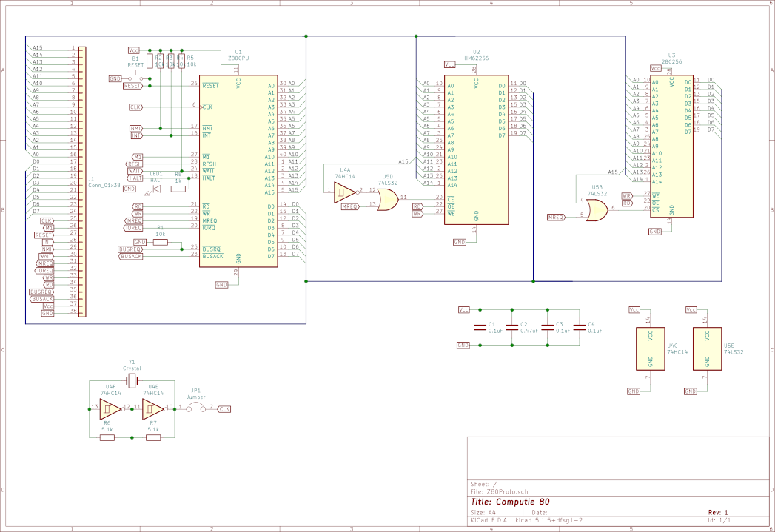Viewport: 775px width, 532px height.
Task: Click the Y1 crystal symbol
Action: click(132, 381)
